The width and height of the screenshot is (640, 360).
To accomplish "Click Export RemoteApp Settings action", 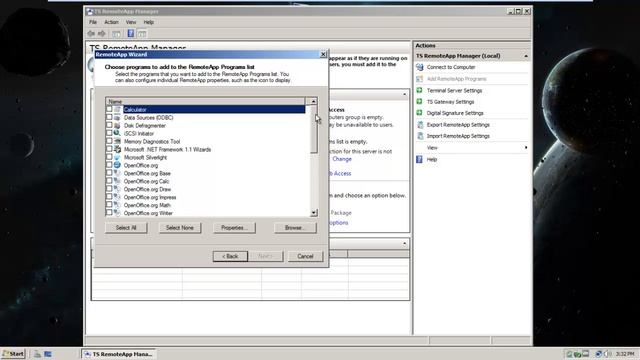I will coord(458,124).
